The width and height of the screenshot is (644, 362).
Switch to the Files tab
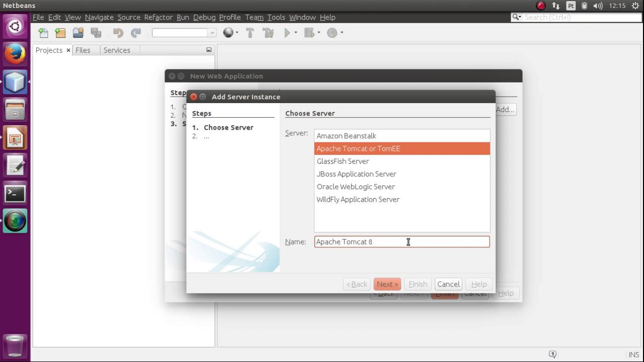click(x=83, y=50)
